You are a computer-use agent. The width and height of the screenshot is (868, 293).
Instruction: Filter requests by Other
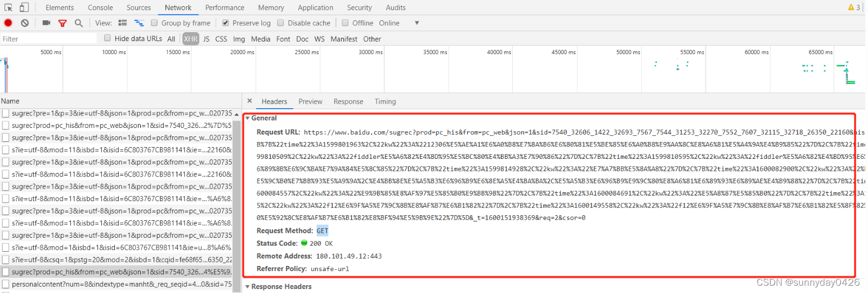coord(372,39)
